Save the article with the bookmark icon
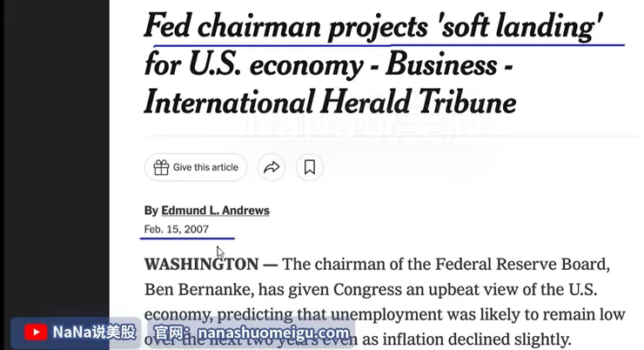Viewport: 644px width, 350px height. click(309, 168)
